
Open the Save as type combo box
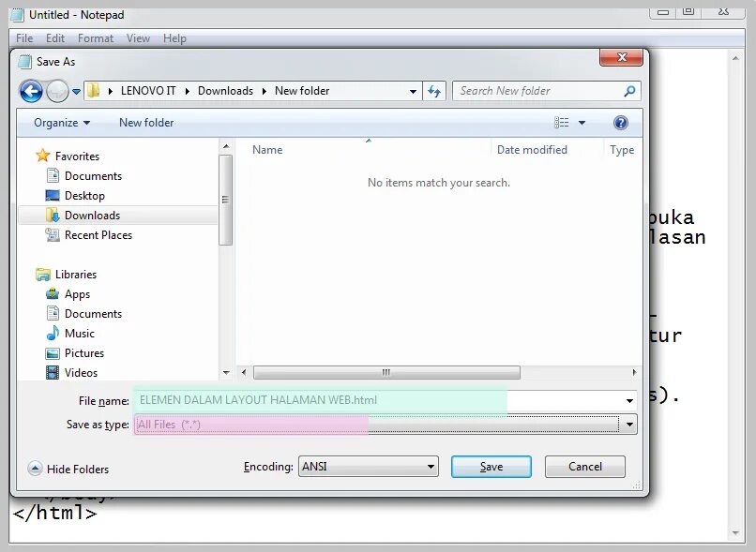(x=386, y=425)
